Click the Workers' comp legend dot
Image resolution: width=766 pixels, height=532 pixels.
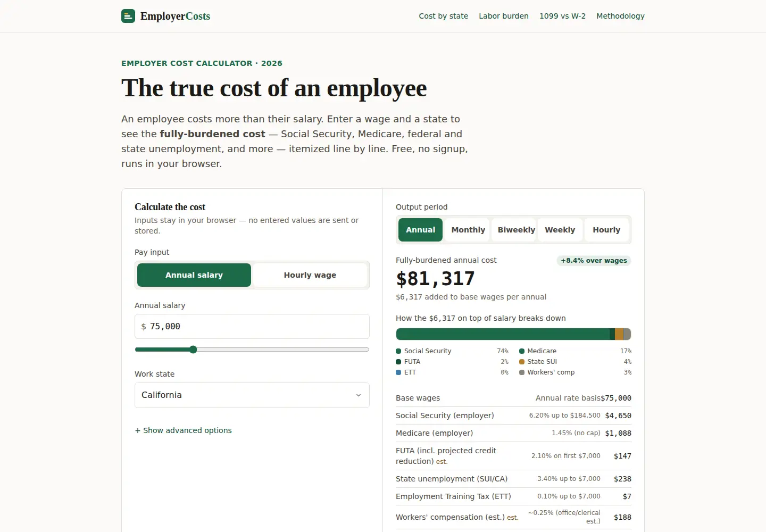pos(522,372)
